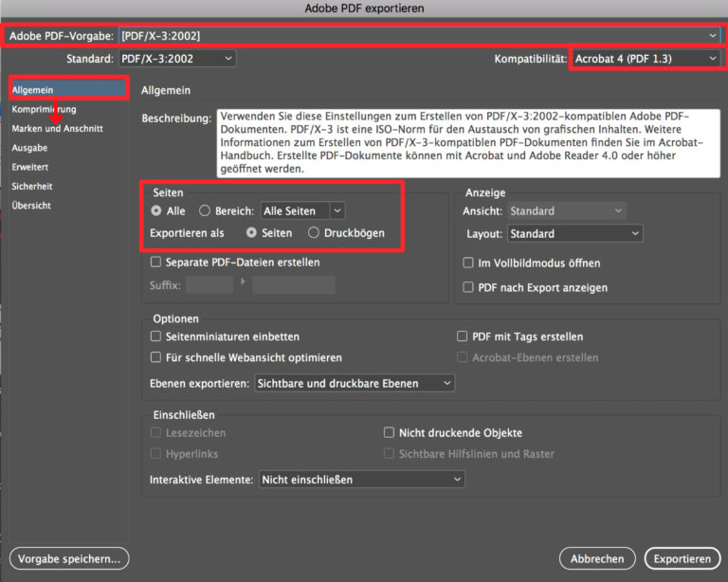
Task: Open the Layout Standard dropdown
Action: tap(575, 233)
